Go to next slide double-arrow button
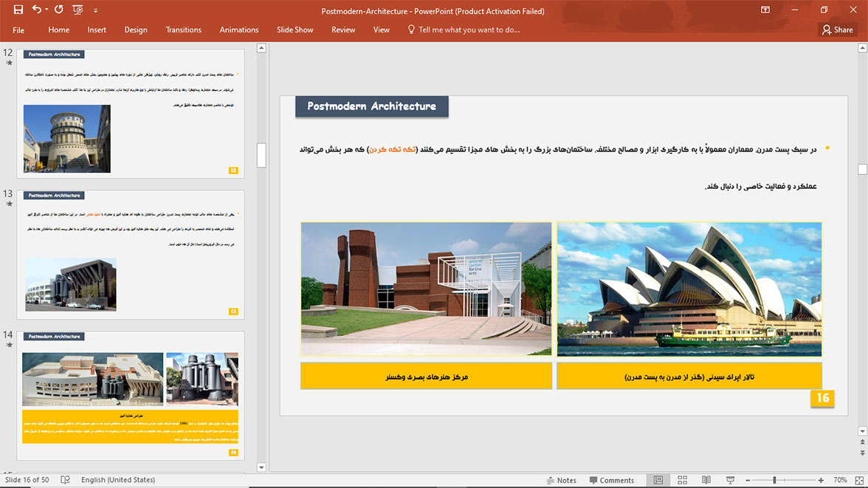 (x=862, y=453)
